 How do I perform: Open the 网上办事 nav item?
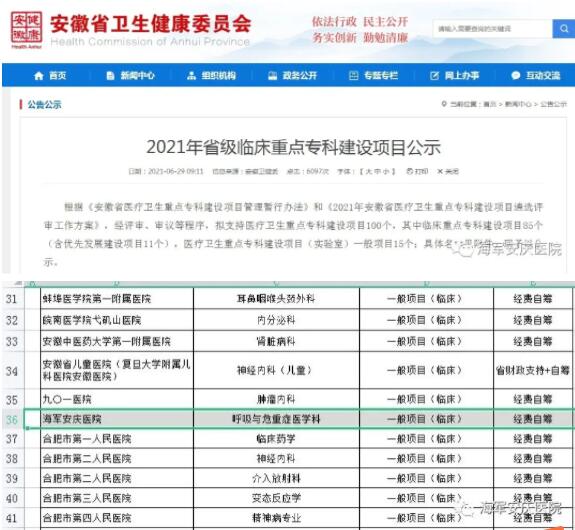tap(454, 76)
